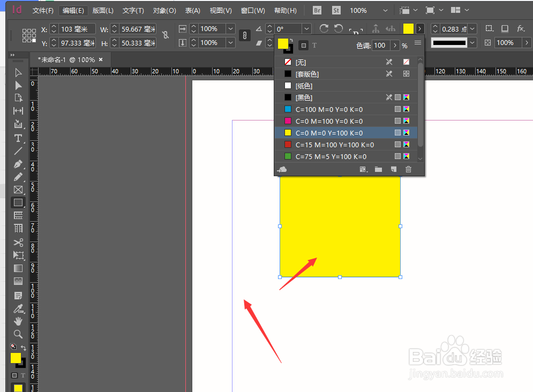Select C=0 M=100 Y=0 K=0 swatch
Screen dimensions: 533x392
click(x=346, y=121)
